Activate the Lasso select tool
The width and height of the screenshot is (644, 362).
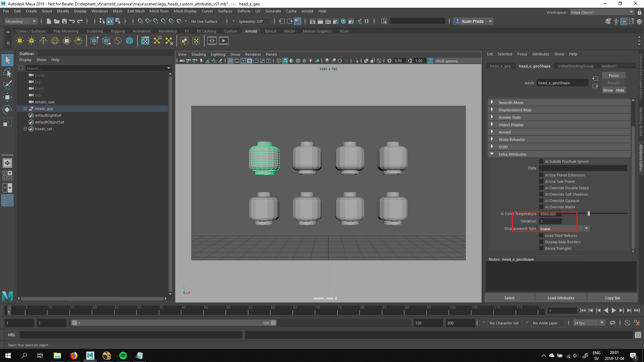point(7,73)
